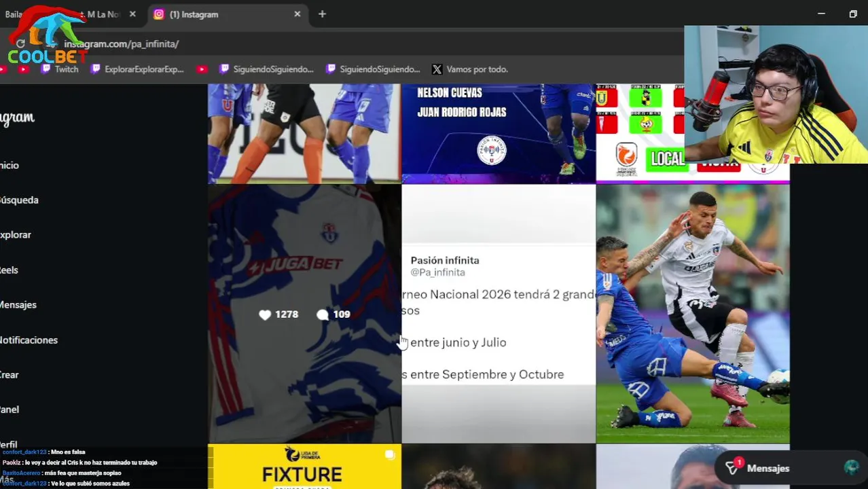
Task: Click the YouTube bookmark icon before Siguiendo
Action: [202, 69]
